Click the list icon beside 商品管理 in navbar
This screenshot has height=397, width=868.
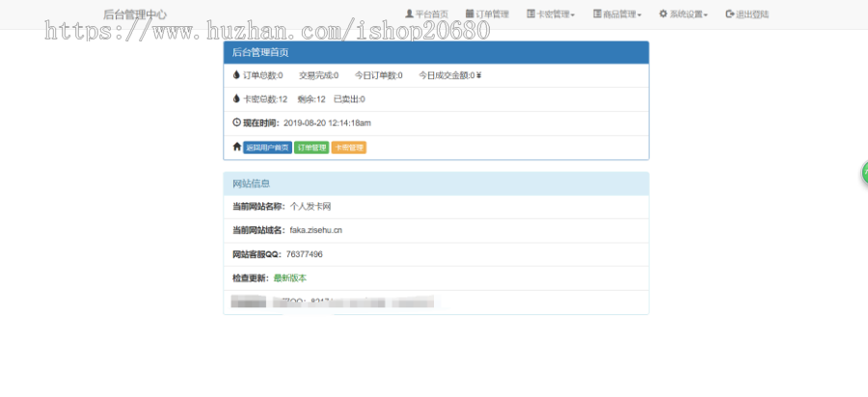(597, 14)
